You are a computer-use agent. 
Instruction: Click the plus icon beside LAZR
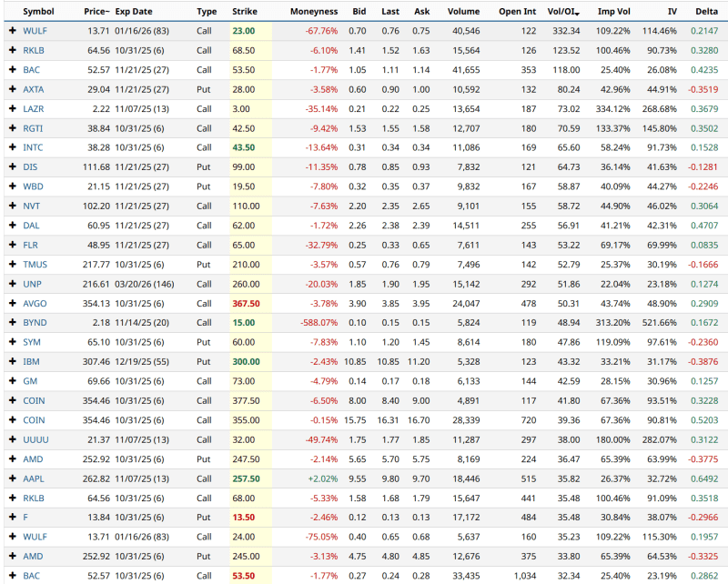point(12,108)
